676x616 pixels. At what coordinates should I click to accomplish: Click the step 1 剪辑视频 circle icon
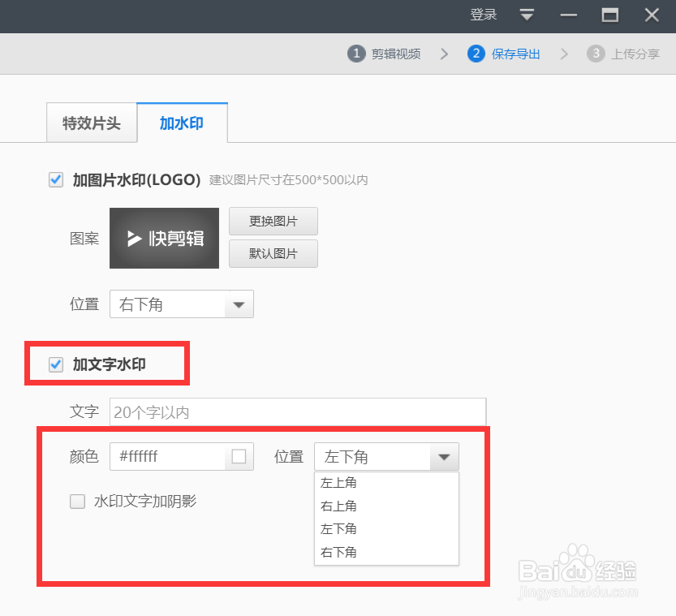click(x=355, y=54)
